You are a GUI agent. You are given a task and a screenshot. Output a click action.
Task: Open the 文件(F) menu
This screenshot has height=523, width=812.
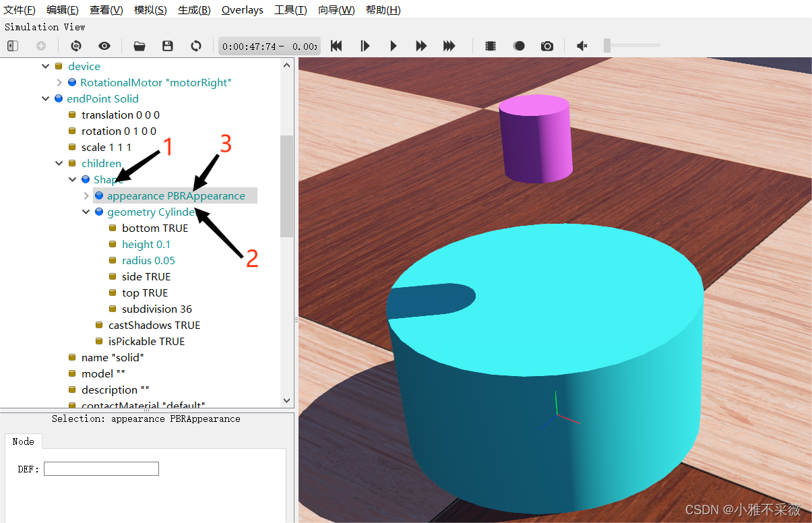20,10
